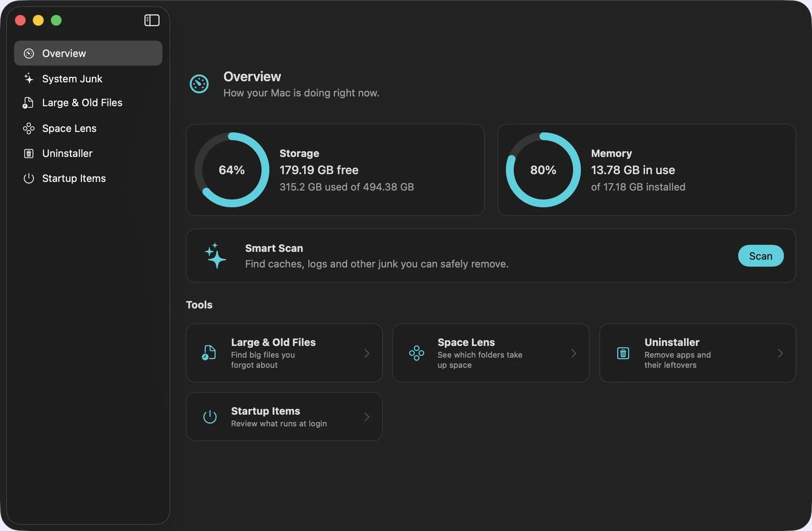Open the Large & Old Files tool card
The height and width of the screenshot is (531, 812).
coord(284,353)
